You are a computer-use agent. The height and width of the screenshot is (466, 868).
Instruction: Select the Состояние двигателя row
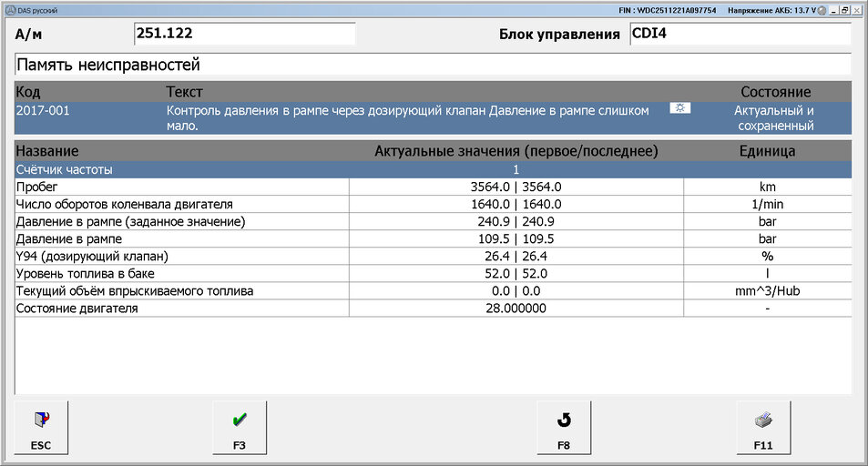coord(433,309)
